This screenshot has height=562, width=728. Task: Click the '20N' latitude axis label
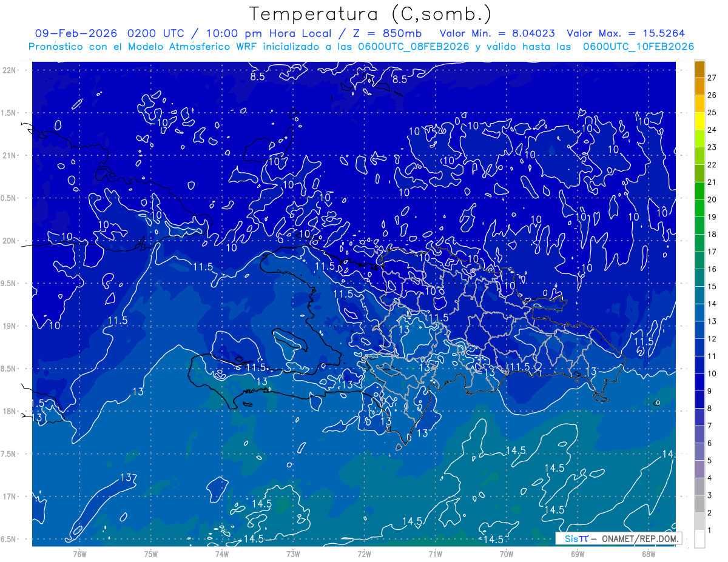(8, 241)
